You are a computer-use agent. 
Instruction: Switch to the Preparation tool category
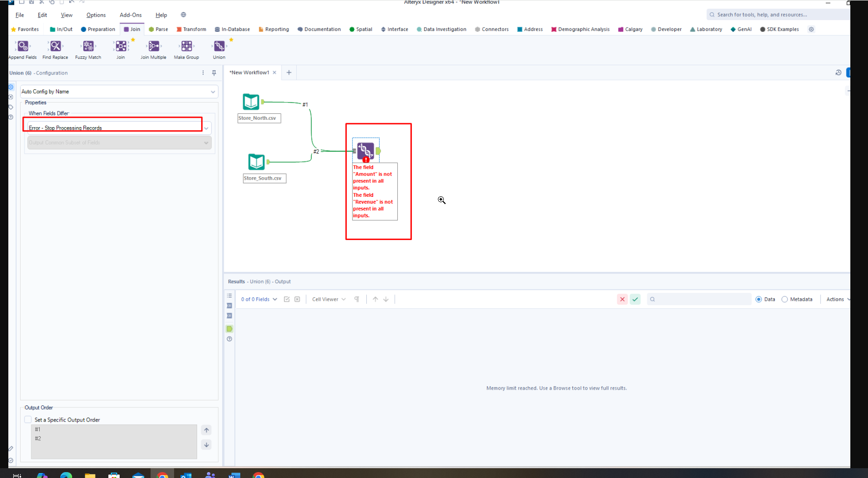point(98,29)
